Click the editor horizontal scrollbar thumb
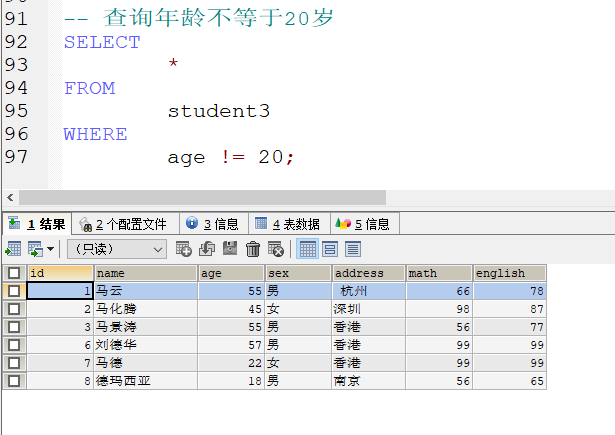 point(202,197)
